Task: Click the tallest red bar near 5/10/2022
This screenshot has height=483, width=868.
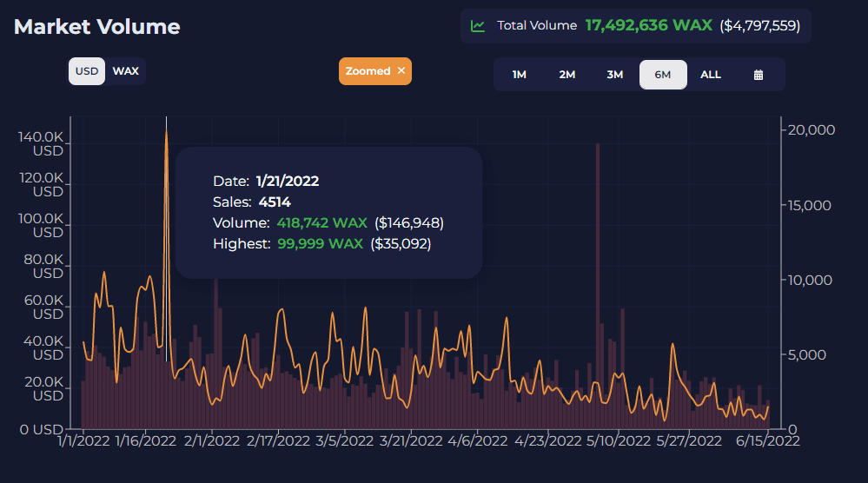Action: point(598,261)
